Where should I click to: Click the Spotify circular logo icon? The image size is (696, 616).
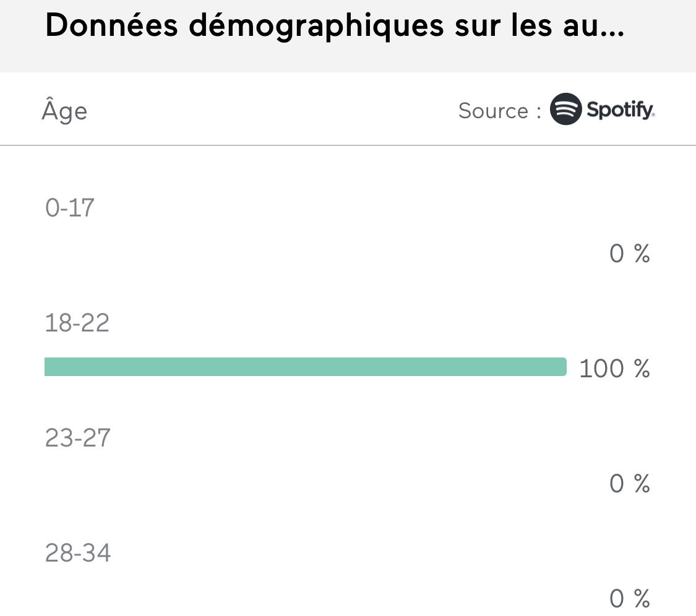(x=565, y=109)
